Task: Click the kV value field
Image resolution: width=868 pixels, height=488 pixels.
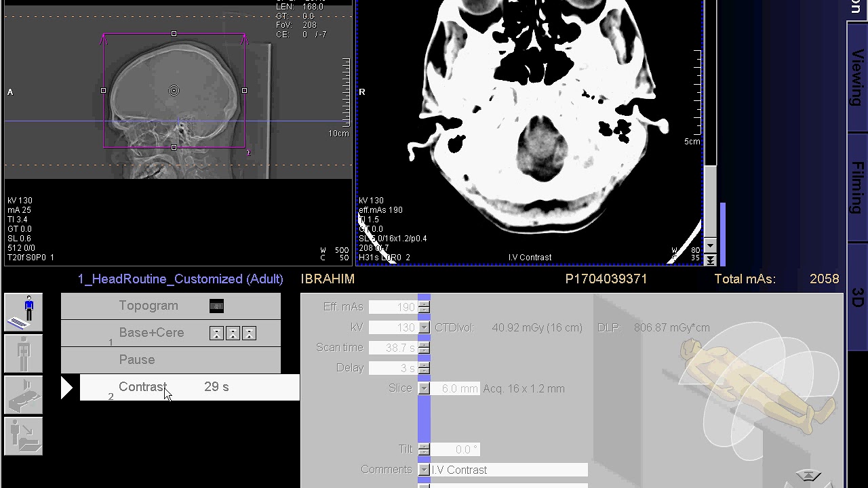Action: click(x=393, y=327)
